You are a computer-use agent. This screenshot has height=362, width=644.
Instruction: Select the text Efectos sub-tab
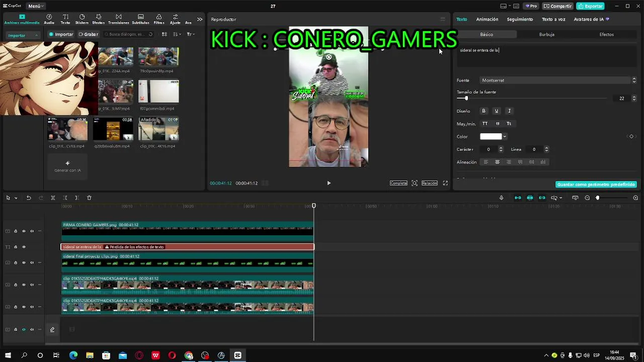coord(606,34)
